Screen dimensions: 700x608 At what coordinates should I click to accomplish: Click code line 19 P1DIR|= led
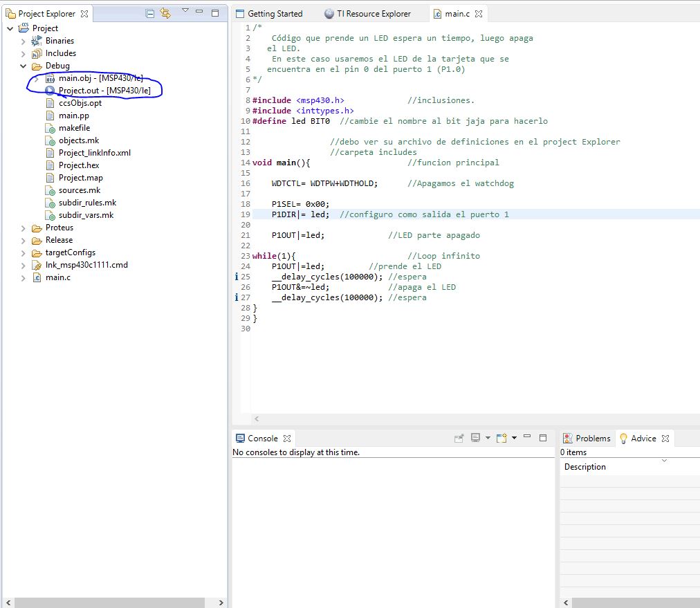tap(300, 214)
